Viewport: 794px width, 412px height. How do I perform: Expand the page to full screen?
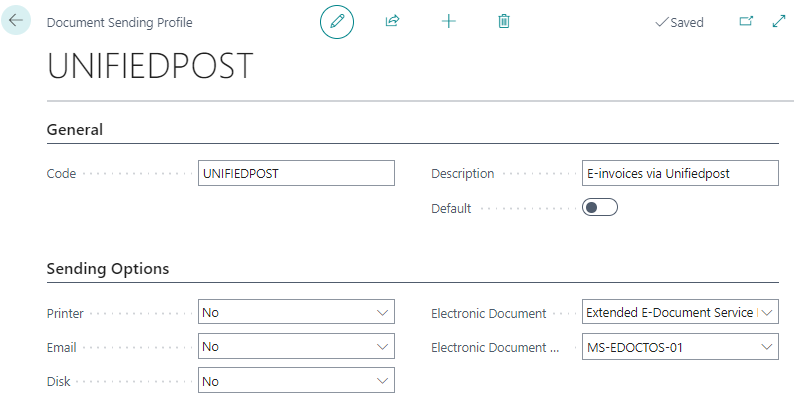pos(779,21)
